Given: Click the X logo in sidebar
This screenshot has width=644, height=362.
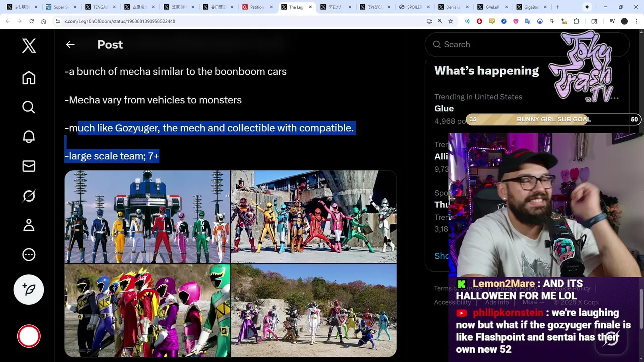Looking at the screenshot, I should (29, 46).
